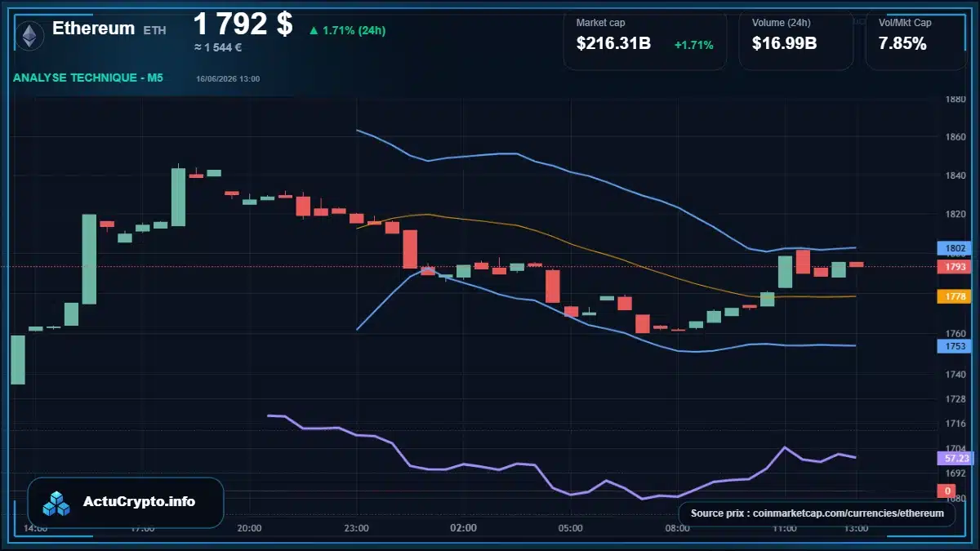Click the 1860 price axis label
The width and height of the screenshot is (980, 551).
click(x=955, y=137)
